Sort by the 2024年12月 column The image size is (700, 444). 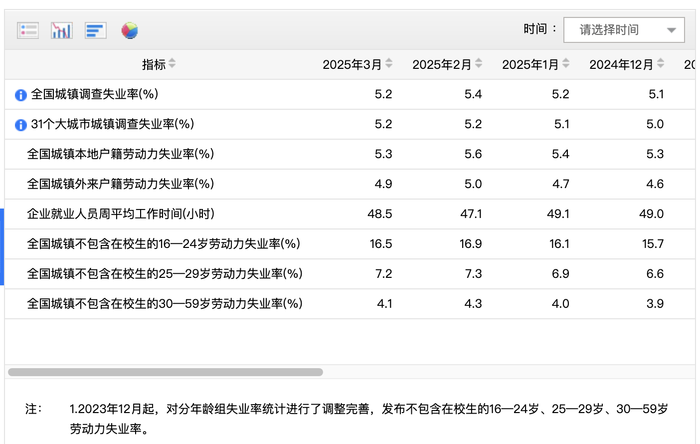[x=661, y=64]
